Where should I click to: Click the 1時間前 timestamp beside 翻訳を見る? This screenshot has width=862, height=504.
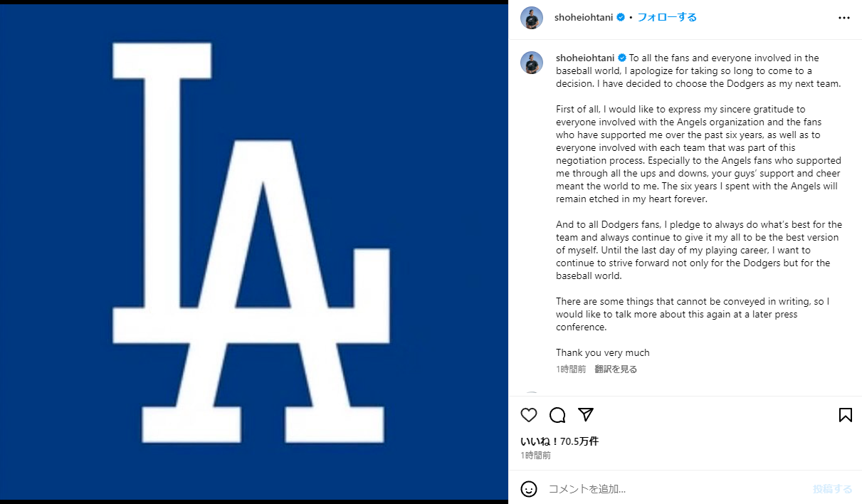coord(571,369)
